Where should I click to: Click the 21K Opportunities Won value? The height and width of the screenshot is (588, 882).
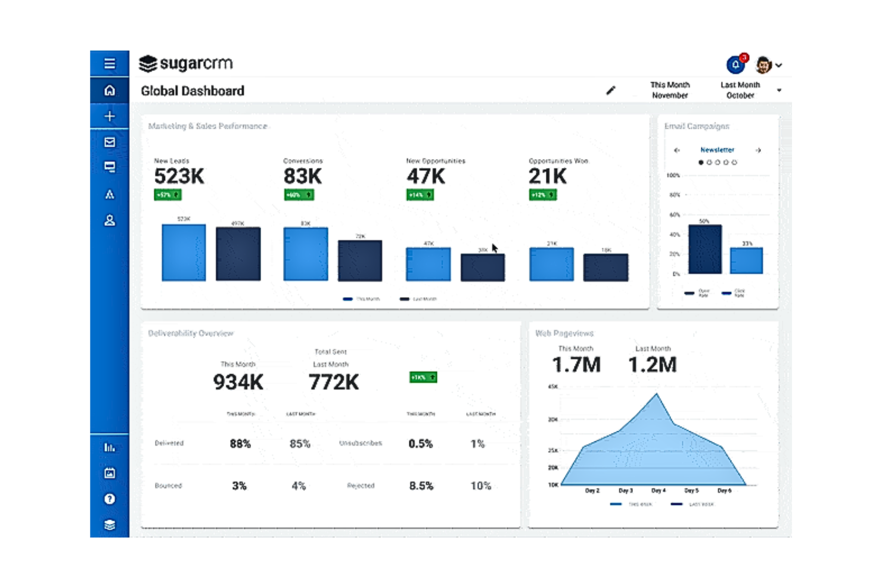point(548,176)
